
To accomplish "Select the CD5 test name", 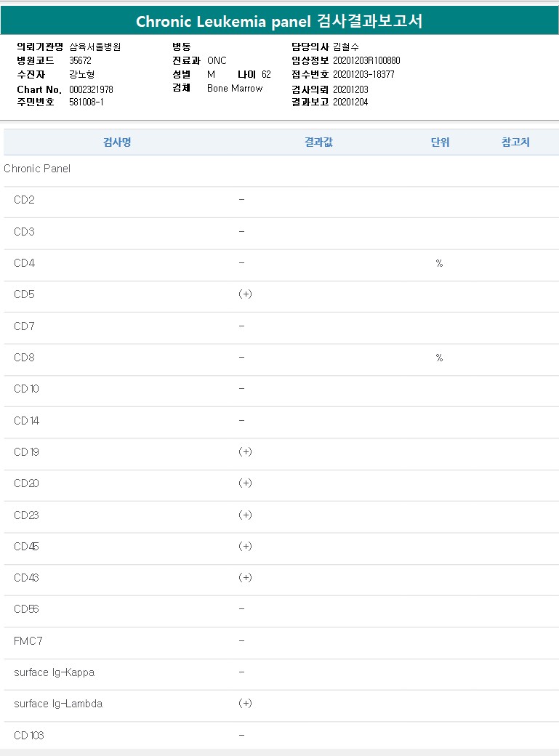I will click(x=24, y=294).
